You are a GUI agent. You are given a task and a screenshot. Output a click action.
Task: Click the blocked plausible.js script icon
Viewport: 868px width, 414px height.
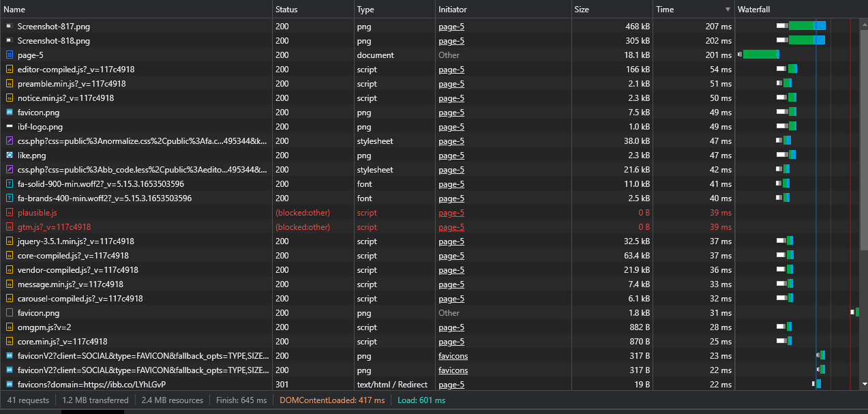(x=10, y=213)
